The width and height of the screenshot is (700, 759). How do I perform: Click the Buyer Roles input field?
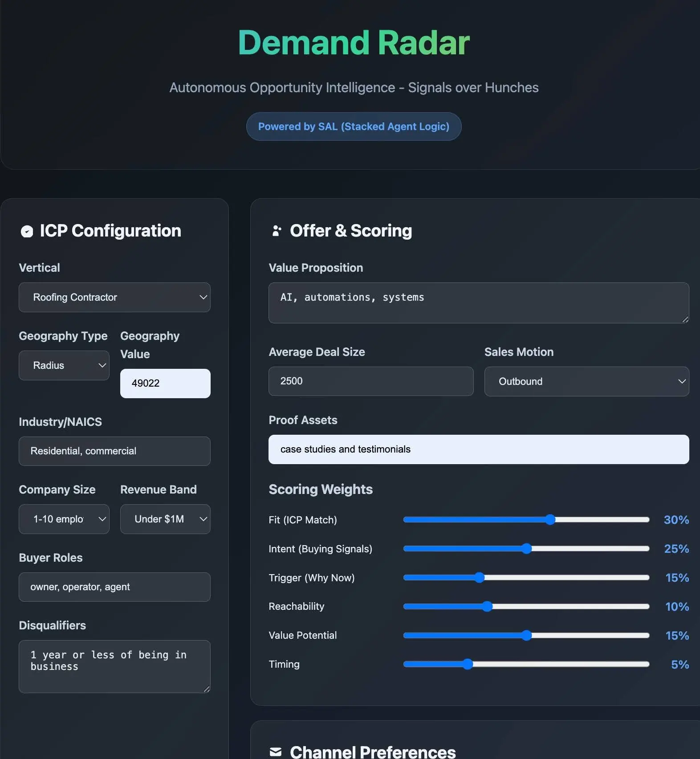(114, 587)
